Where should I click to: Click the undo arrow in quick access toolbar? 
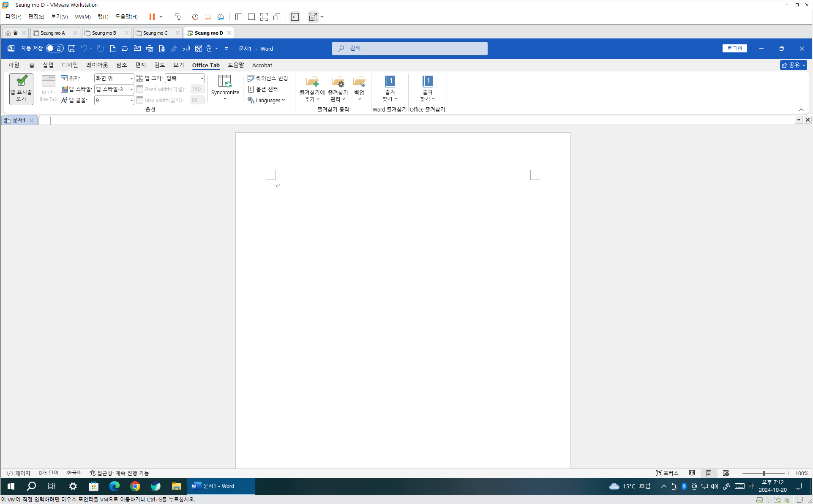[x=84, y=49]
